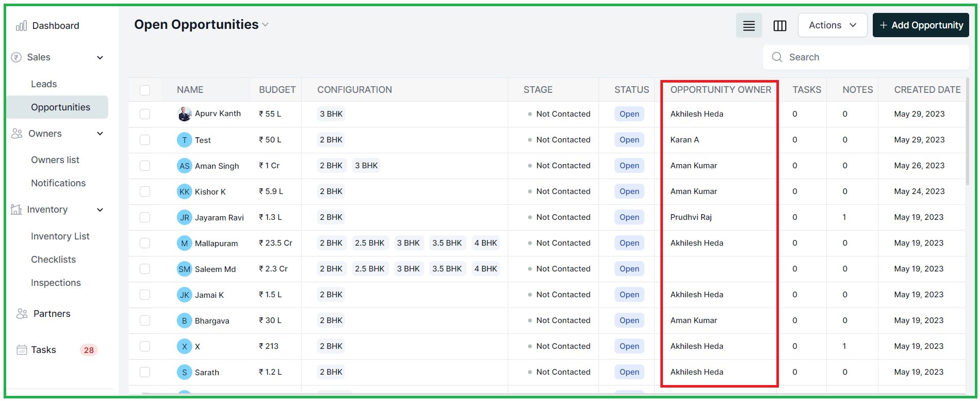The height and width of the screenshot is (401, 980).
Task: Click the tasks count badge 28
Action: pyautogui.click(x=89, y=350)
